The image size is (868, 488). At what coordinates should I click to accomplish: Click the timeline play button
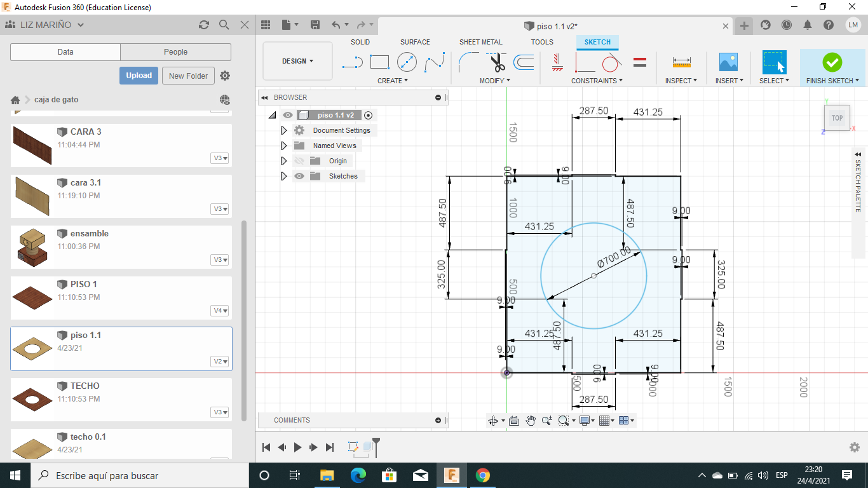(x=297, y=447)
